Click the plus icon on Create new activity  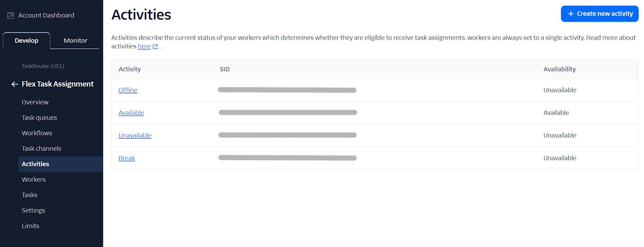pyautogui.click(x=571, y=14)
